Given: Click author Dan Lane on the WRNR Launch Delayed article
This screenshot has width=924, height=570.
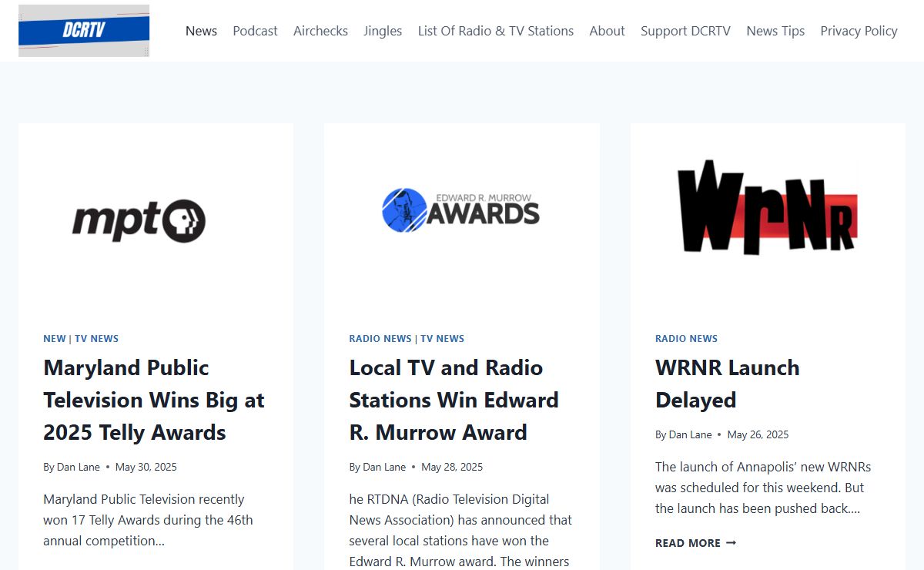Looking at the screenshot, I should tap(690, 434).
